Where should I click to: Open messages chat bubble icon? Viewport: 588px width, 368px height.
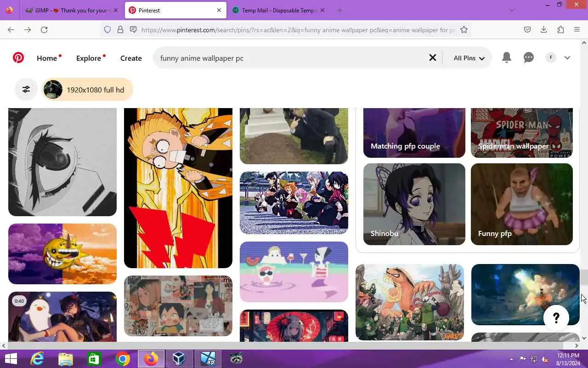click(x=529, y=57)
